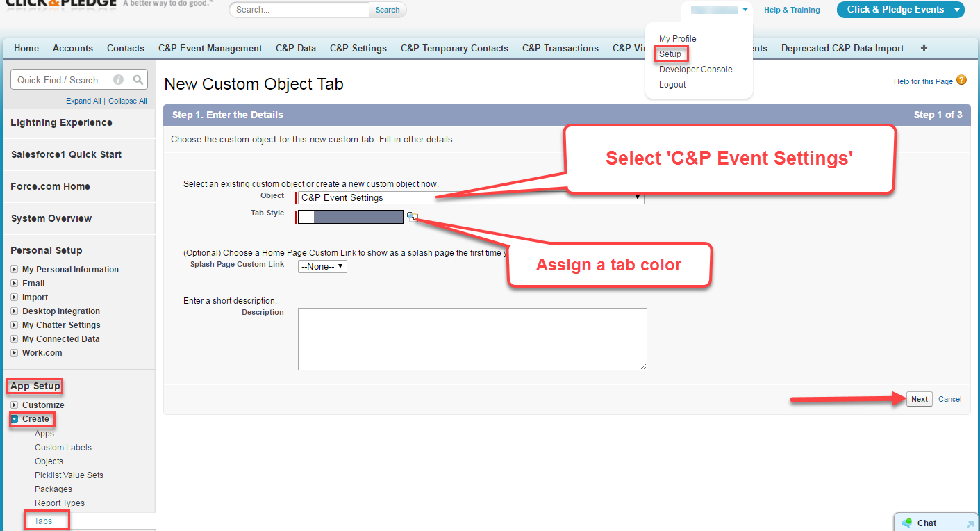The image size is (980, 531).
Task: Click the Quick Find search magnifier icon
Action: (139, 80)
